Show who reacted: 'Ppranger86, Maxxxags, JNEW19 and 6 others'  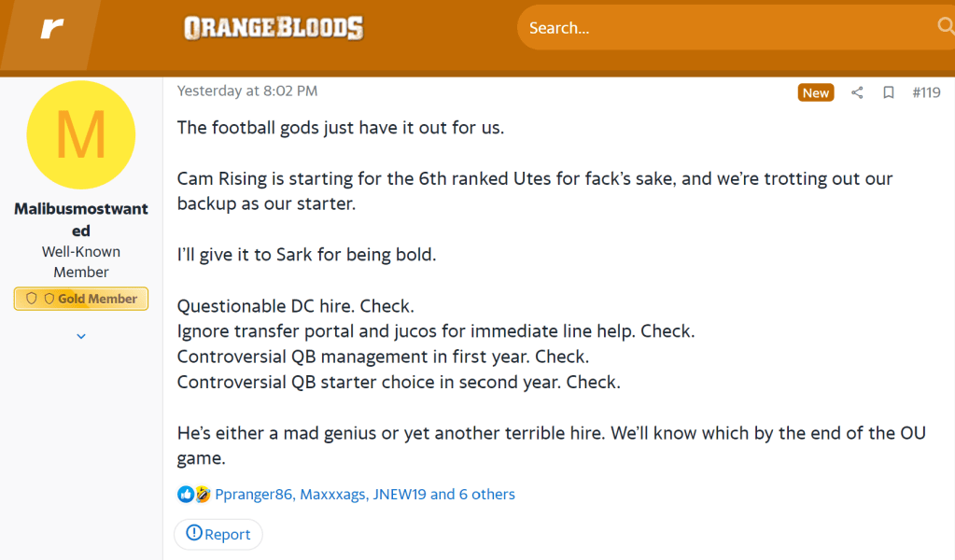point(365,494)
